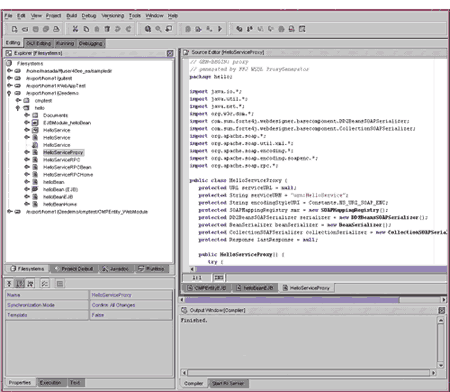Click the New file toolbar icon
The height and width of the screenshot is (392, 450).
click(14, 29)
